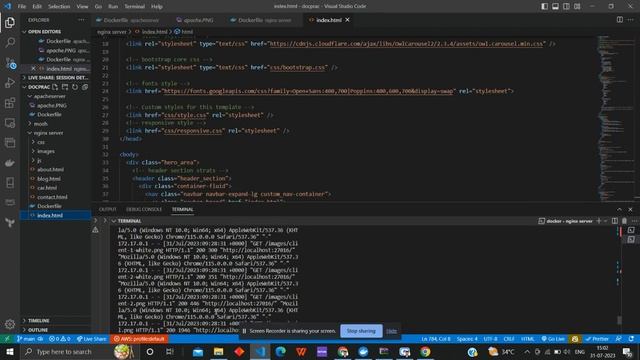The image size is (640, 360).
Task: Click HTML language mode in status bar
Action: pyautogui.click(x=528, y=339)
